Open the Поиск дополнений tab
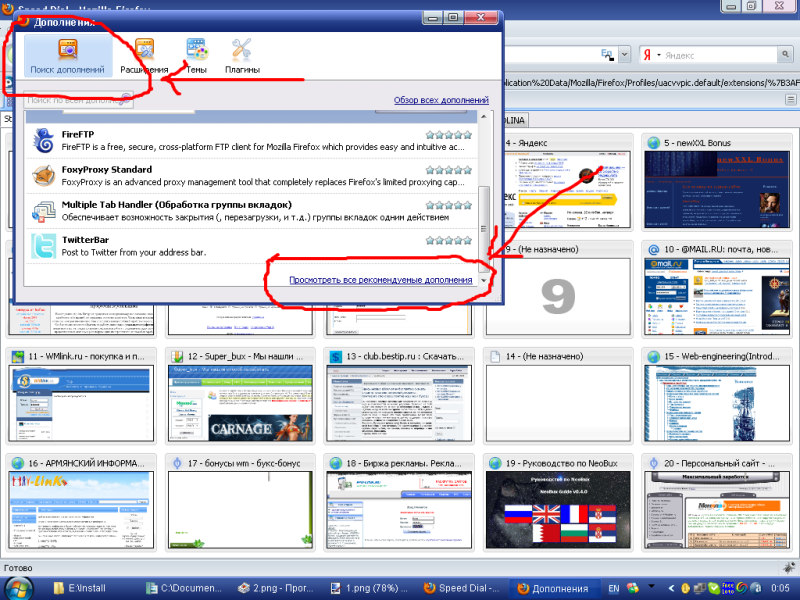The height and width of the screenshot is (600, 800). click(67, 56)
